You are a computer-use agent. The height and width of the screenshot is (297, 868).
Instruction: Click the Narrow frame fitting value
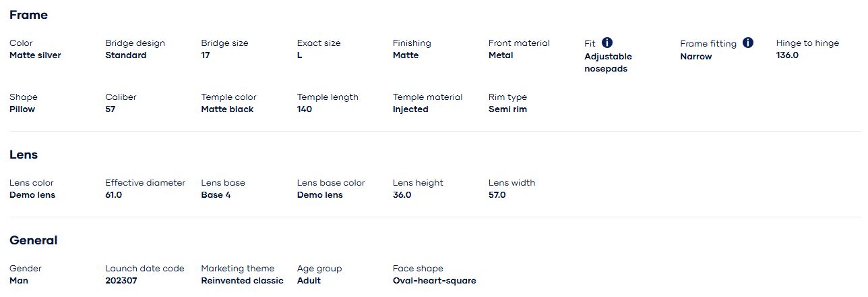(695, 57)
